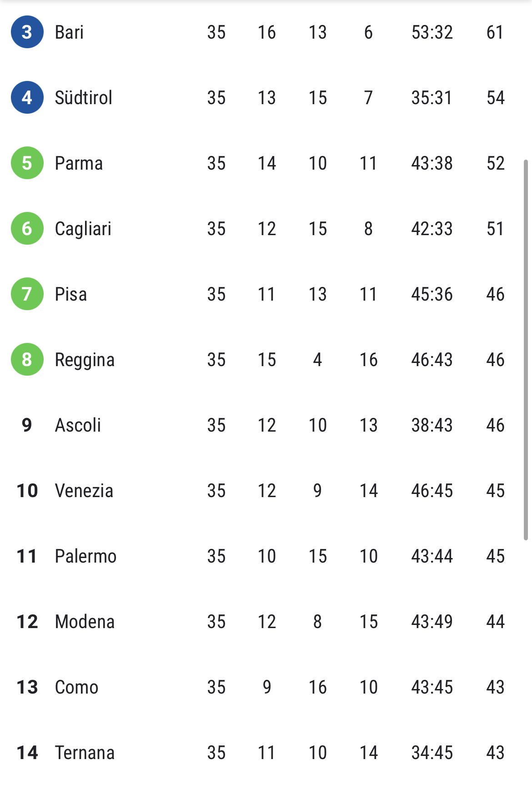Image resolution: width=532 pixels, height=790 pixels.
Task: Tap the blue position 4 badge
Action: pos(27,97)
